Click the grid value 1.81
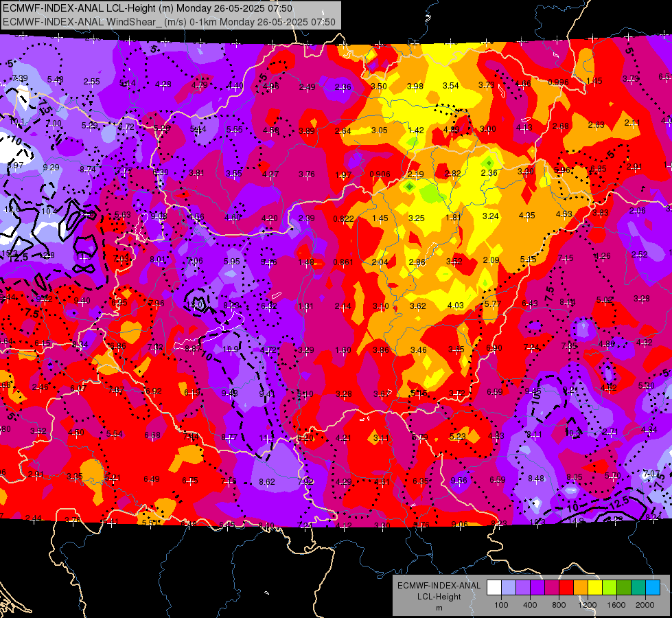Viewport: 672px width, 618px height. tap(453, 217)
